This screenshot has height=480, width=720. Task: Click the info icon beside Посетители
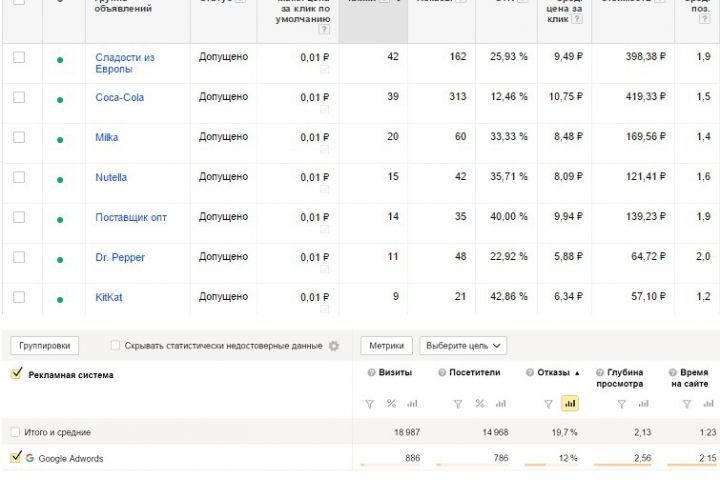click(x=442, y=373)
